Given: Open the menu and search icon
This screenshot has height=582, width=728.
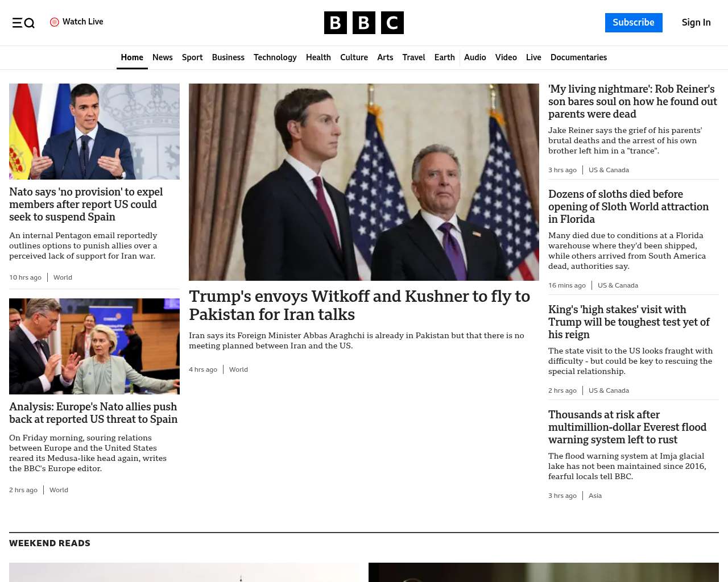Looking at the screenshot, I should (23, 23).
